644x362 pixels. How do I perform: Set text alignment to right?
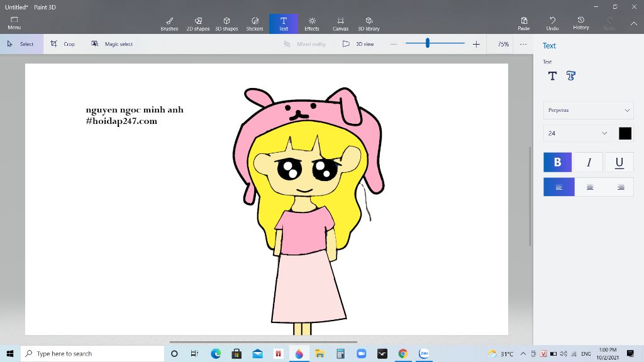(x=621, y=187)
